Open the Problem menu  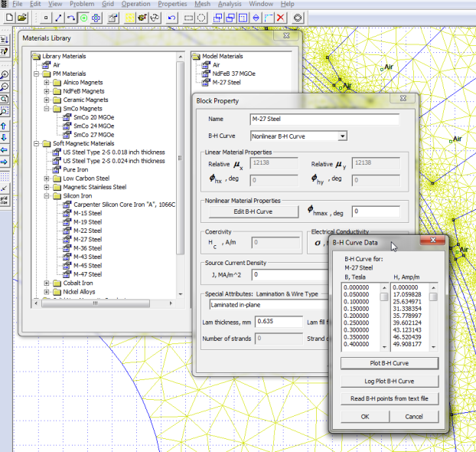pyautogui.click(x=82, y=4)
